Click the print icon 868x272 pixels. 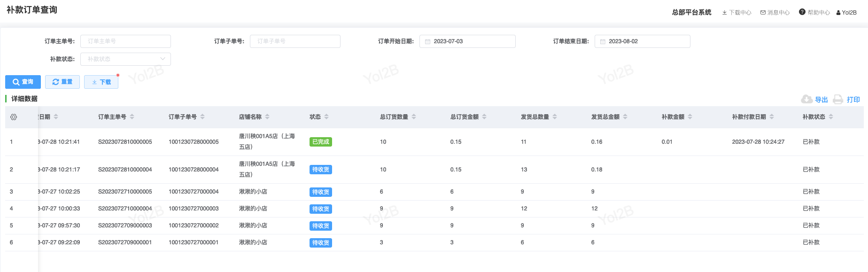click(838, 99)
